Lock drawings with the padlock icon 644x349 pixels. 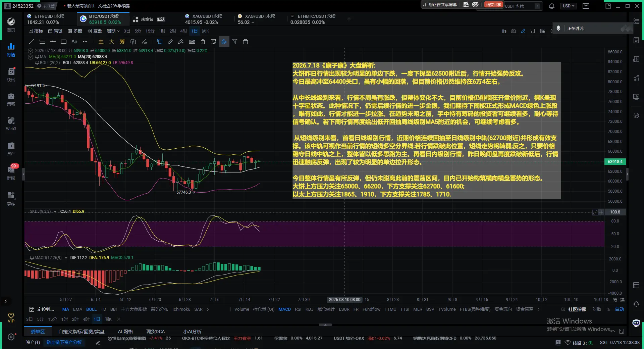[203, 42]
